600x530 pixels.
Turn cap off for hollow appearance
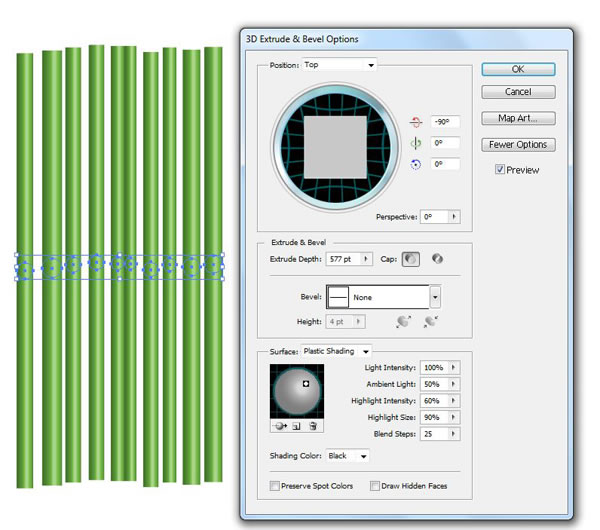(x=437, y=260)
